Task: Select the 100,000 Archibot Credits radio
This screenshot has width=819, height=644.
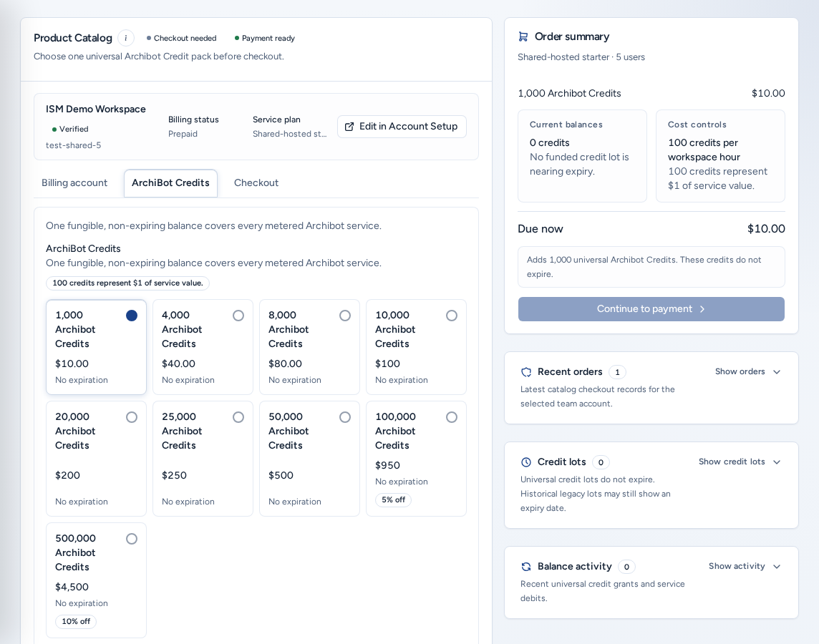Action: 452,417
